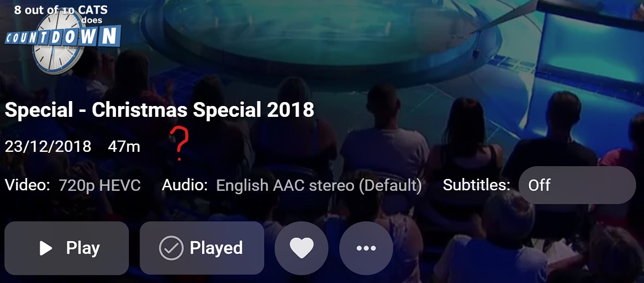Click the circled checkmark icon
Screen dimensions: 644x283
[x=171, y=248]
